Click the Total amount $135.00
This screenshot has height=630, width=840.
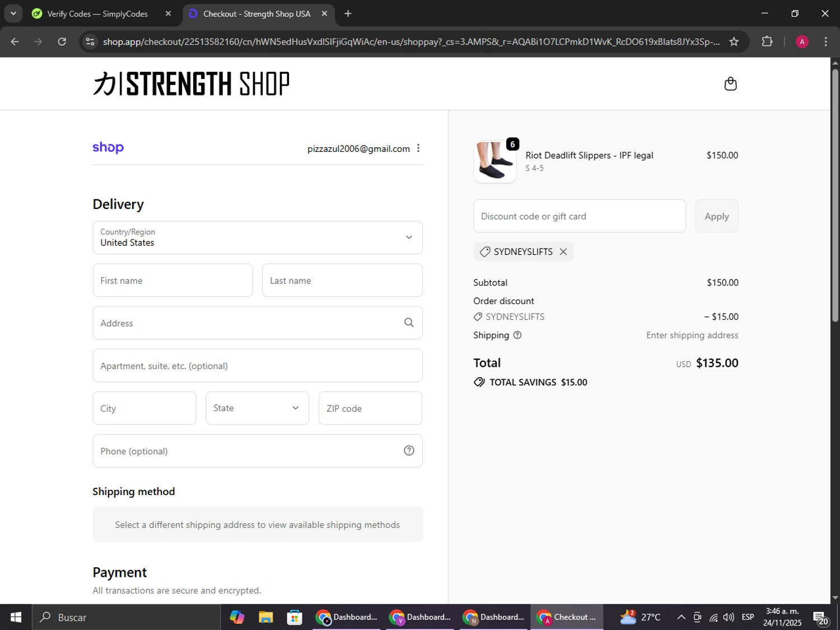717,363
